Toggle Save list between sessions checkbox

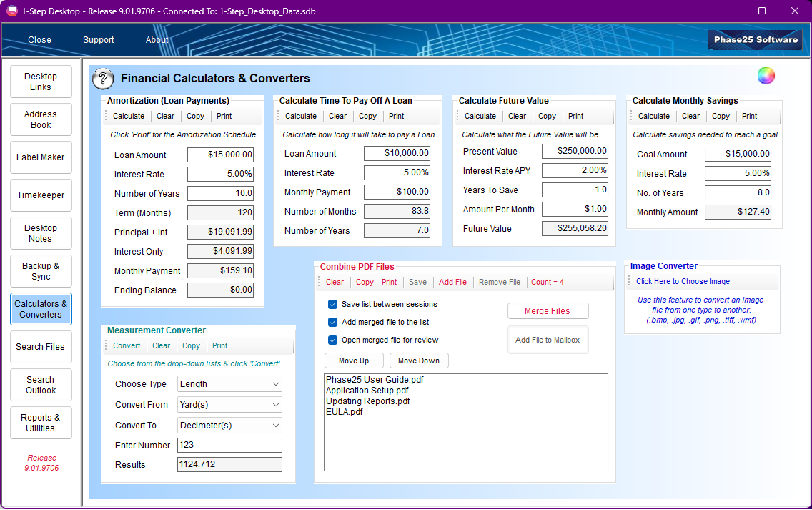click(332, 304)
